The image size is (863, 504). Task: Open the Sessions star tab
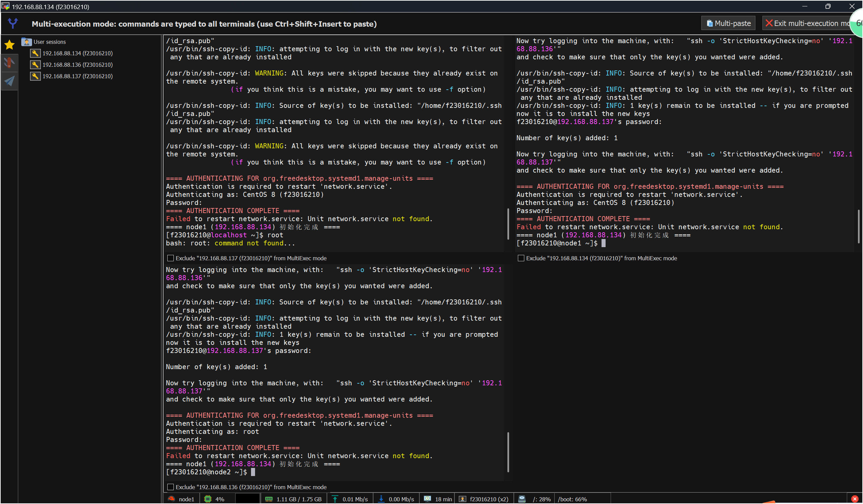(9, 45)
